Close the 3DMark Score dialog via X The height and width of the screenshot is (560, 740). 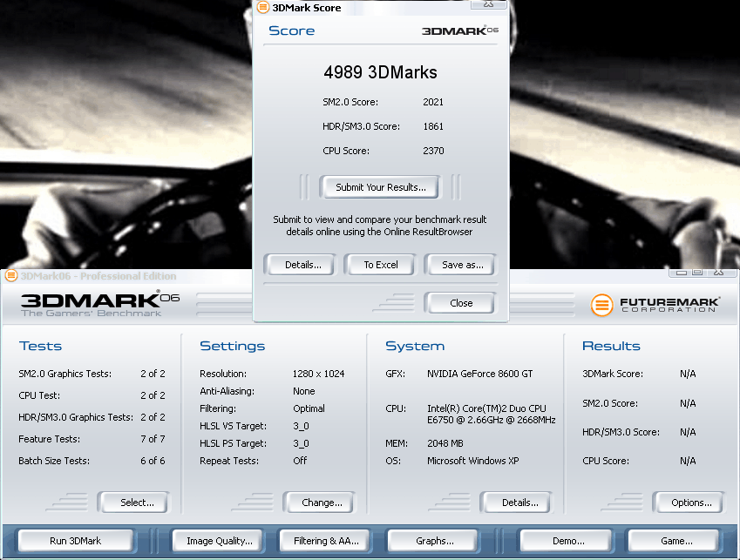pos(490,3)
